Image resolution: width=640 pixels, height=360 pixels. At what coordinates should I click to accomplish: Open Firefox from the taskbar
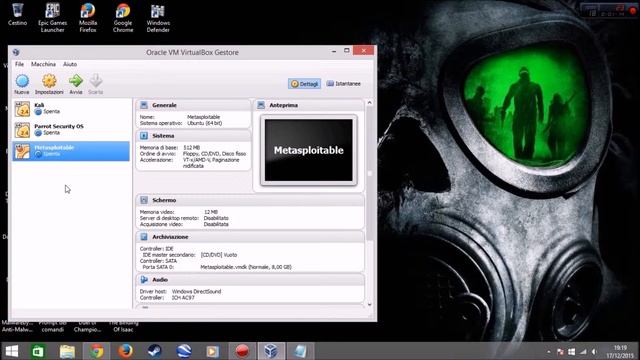[126, 351]
